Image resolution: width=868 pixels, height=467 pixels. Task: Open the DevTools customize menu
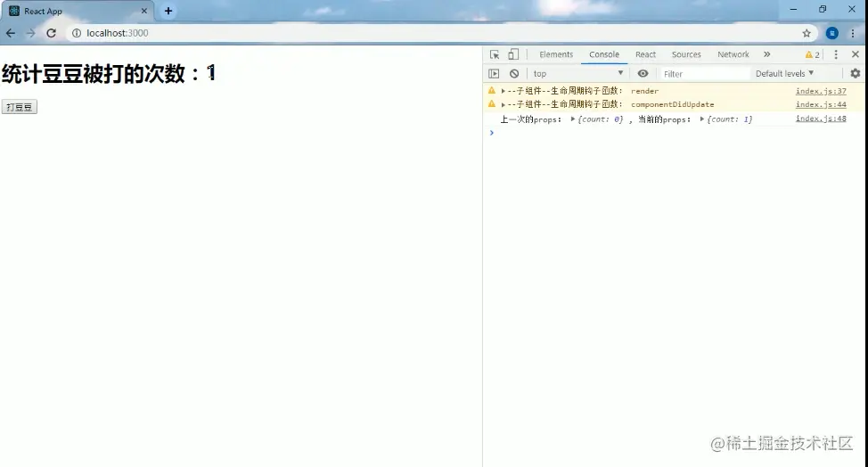click(x=836, y=54)
